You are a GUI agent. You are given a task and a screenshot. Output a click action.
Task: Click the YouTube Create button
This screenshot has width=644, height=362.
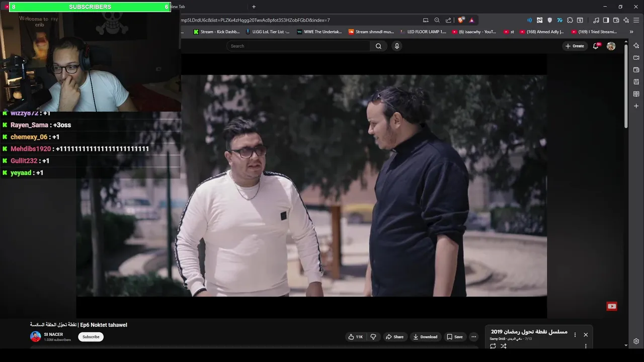coord(575,46)
